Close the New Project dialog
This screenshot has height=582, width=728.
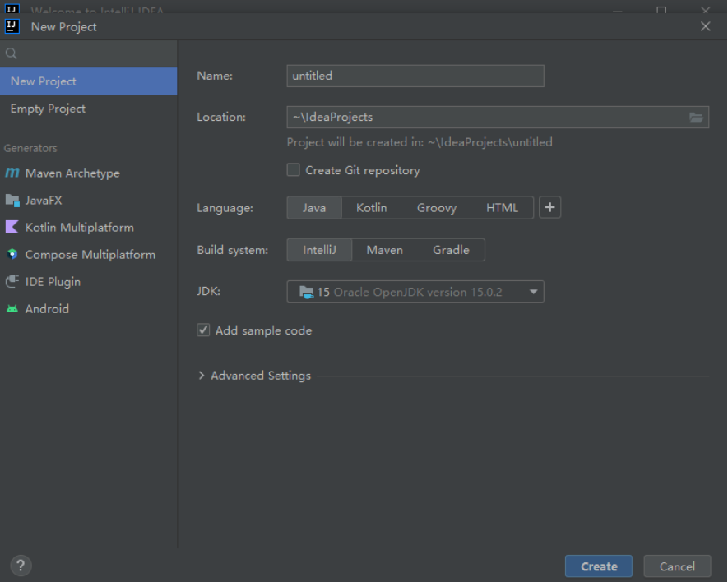pos(705,26)
